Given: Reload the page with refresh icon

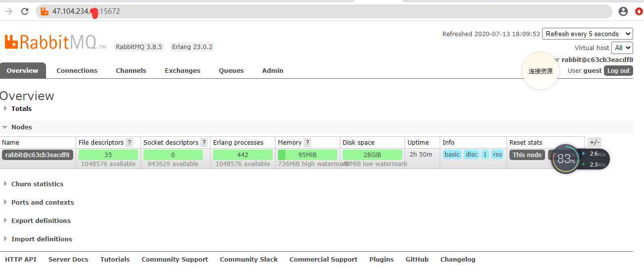Looking at the screenshot, I should point(25,11).
